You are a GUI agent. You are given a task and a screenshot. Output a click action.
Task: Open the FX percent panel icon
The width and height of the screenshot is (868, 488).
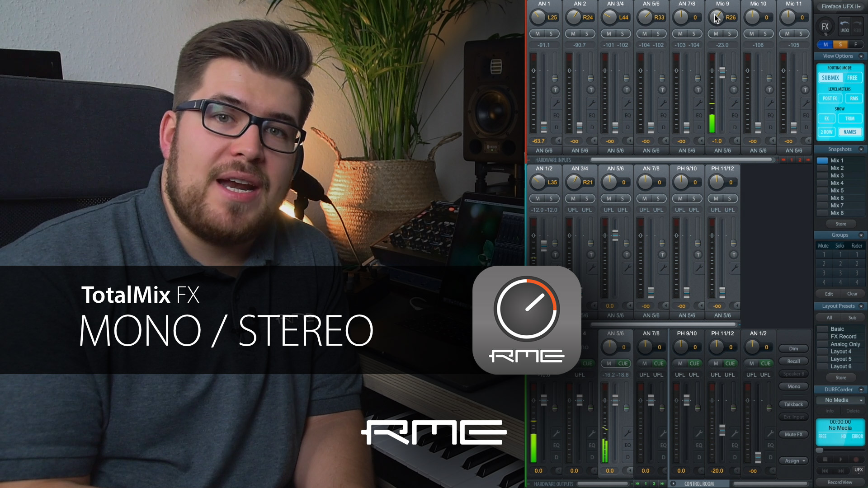pos(825,27)
